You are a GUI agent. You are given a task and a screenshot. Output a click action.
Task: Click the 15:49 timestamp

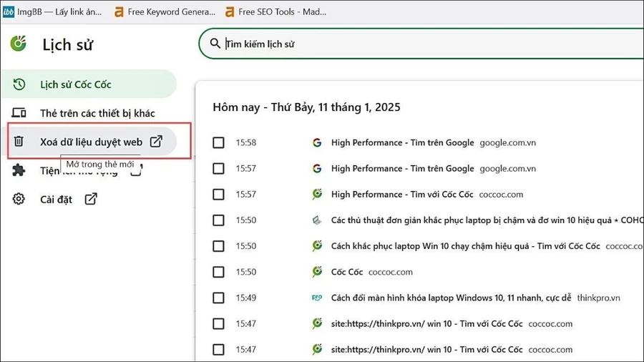246,298
